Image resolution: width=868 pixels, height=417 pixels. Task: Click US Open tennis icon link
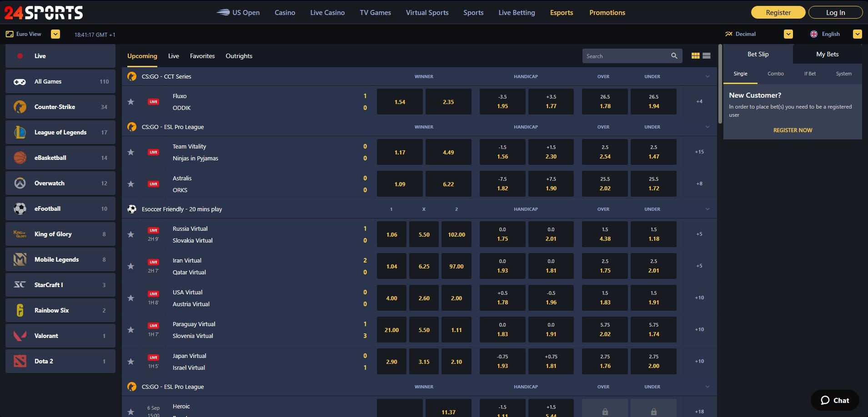(x=223, y=12)
